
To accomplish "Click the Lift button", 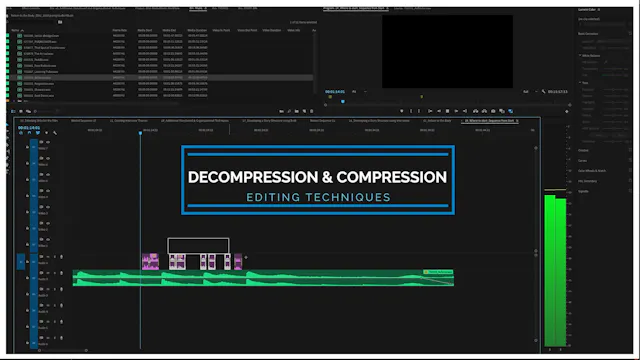I will click(x=476, y=111).
